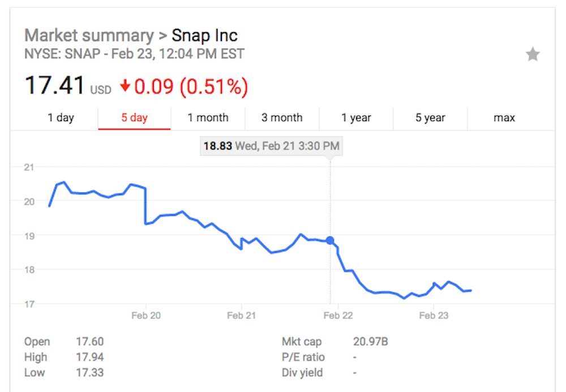
Task: Click the 17.41 current price
Action: [55, 86]
